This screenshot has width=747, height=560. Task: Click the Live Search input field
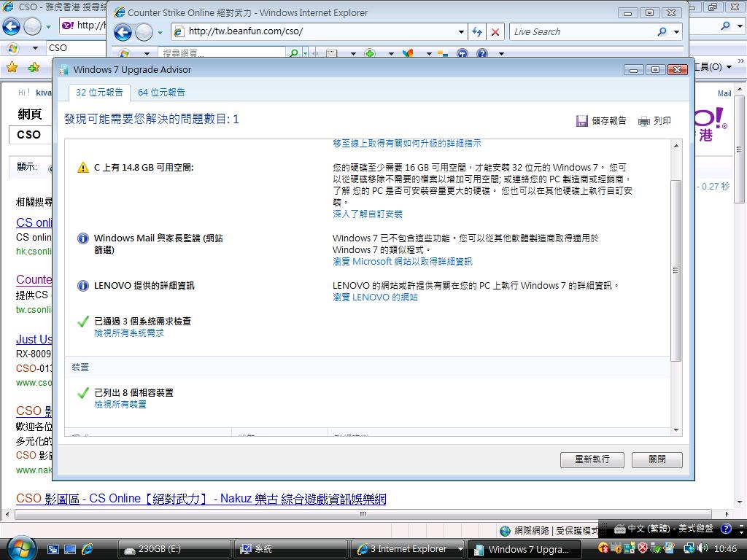coord(583,32)
